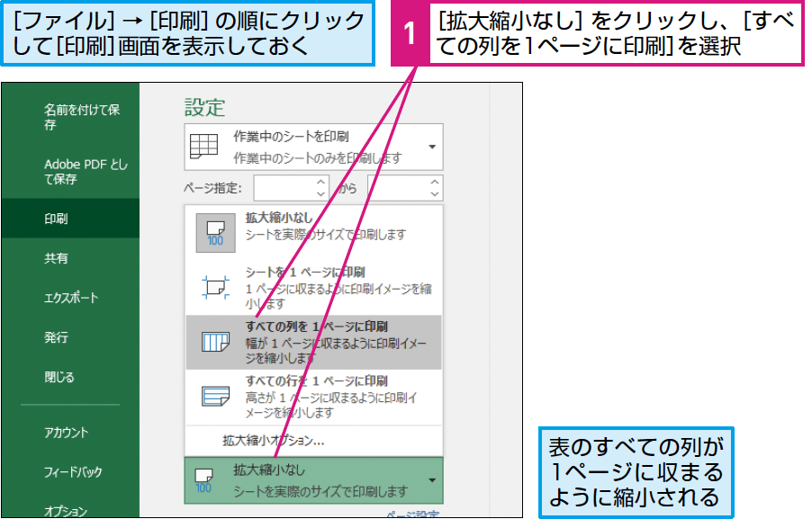Click the text シートを実際のサイズで印刷します in green box
The image size is (812, 519).
(320, 491)
